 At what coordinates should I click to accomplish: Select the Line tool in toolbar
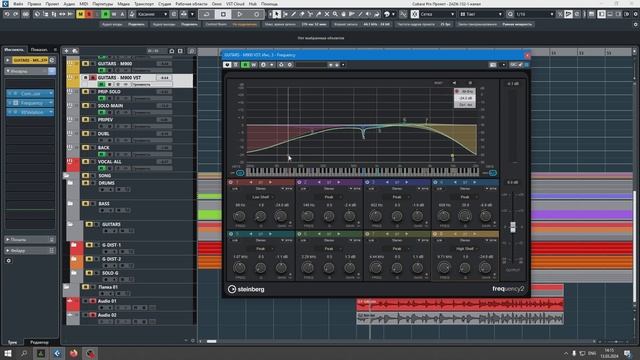[360, 14]
